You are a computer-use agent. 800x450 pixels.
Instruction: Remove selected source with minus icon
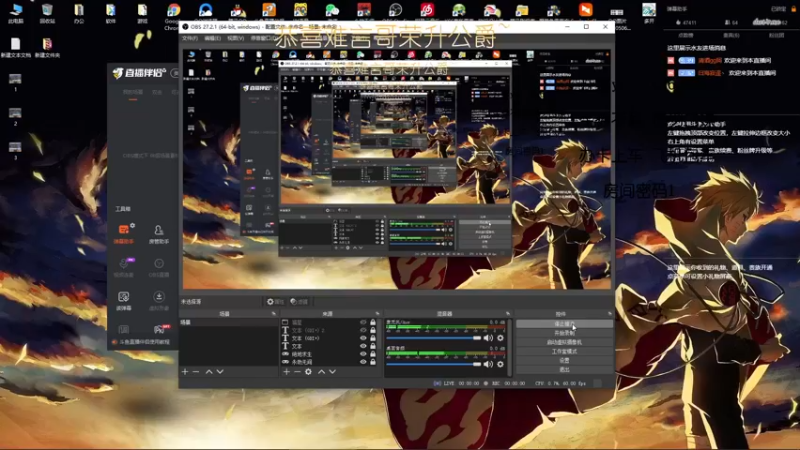click(x=297, y=371)
